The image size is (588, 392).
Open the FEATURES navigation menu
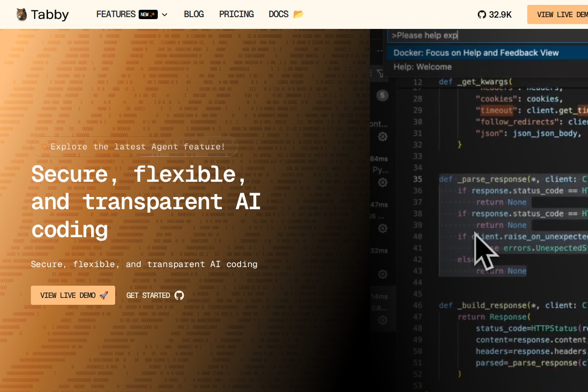(116, 14)
